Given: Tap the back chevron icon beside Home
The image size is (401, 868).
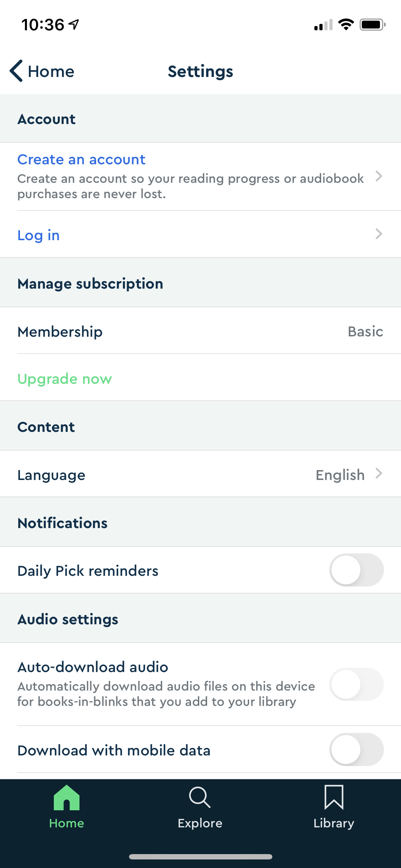Looking at the screenshot, I should 16,71.
